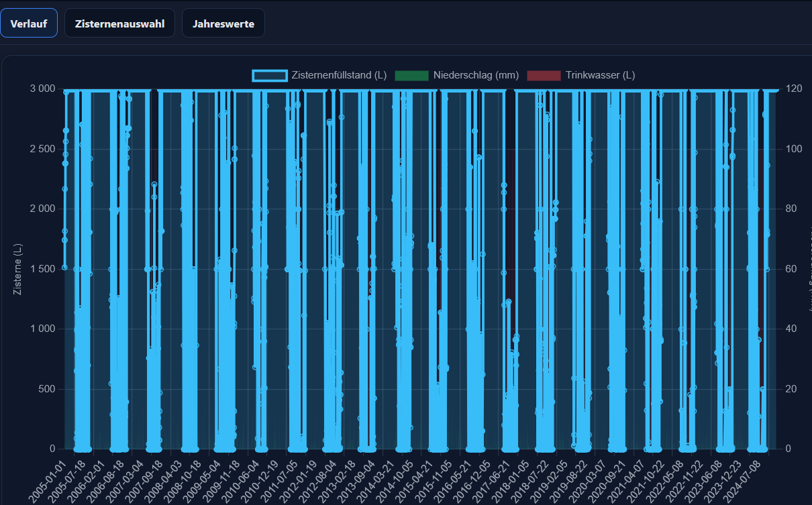This screenshot has height=505, width=812.
Task: Toggle the Niederschlag (mm) legend label
Action: [476, 75]
